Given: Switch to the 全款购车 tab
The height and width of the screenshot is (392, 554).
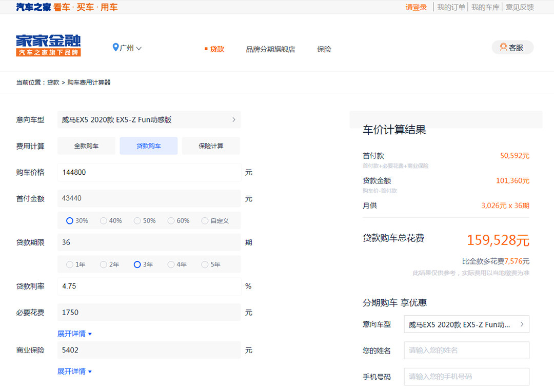Looking at the screenshot, I should (86, 146).
